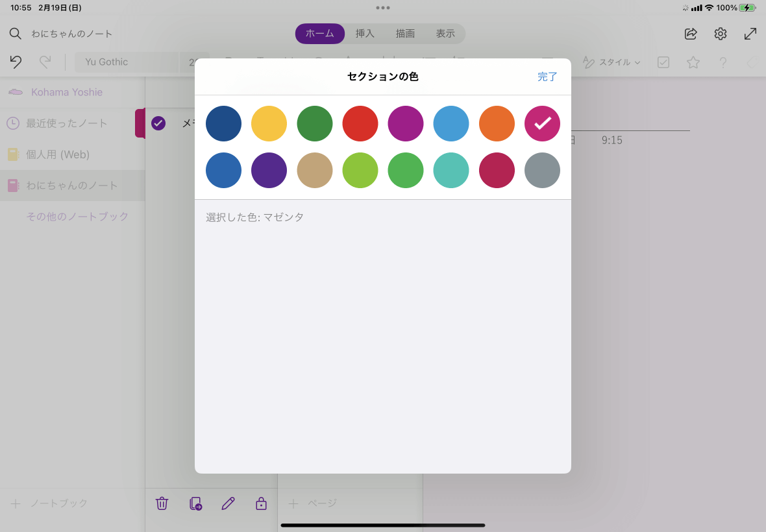Redo the last action
This screenshot has width=766, height=532.
45,62
